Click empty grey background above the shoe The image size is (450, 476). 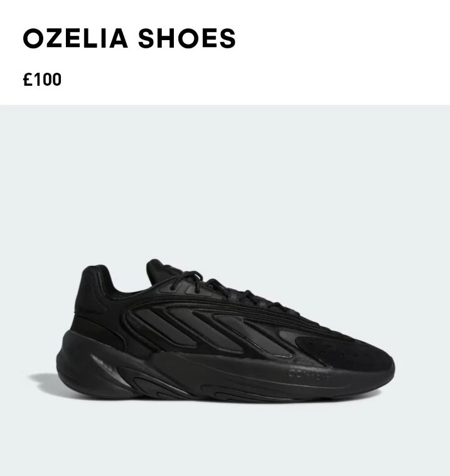click(x=225, y=182)
